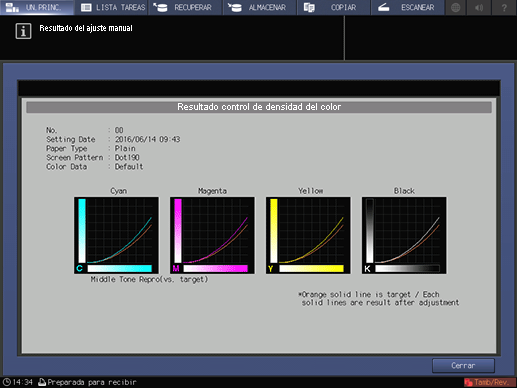The width and height of the screenshot is (517, 388).
Task: Click the horizontal yellow gradient bar
Action: [x=312, y=268]
